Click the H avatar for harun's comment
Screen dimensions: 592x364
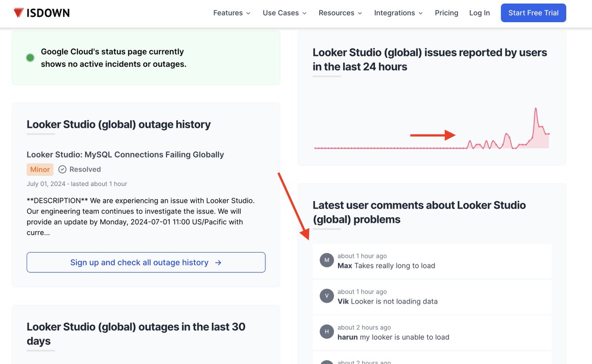click(327, 331)
